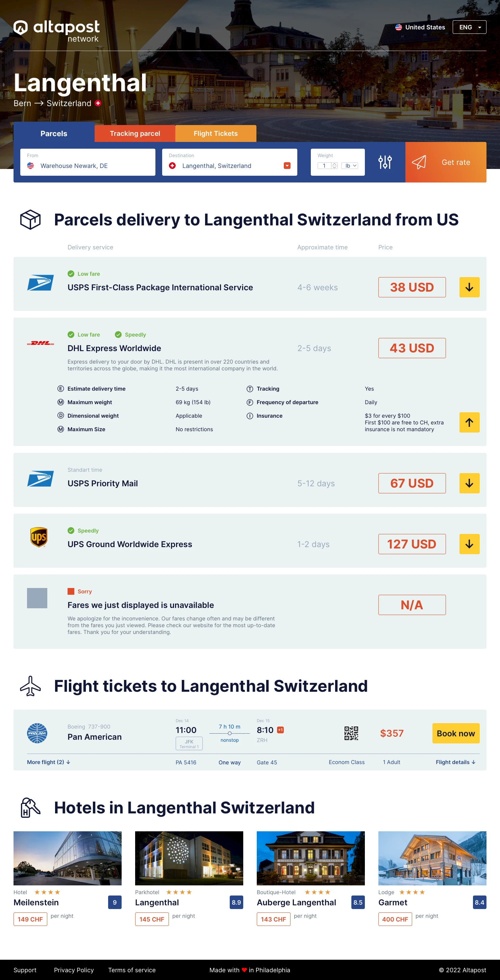The height and width of the screenshot is (980, 500).
Task: Adjust the weight number stepper
Action: (334, 166)
